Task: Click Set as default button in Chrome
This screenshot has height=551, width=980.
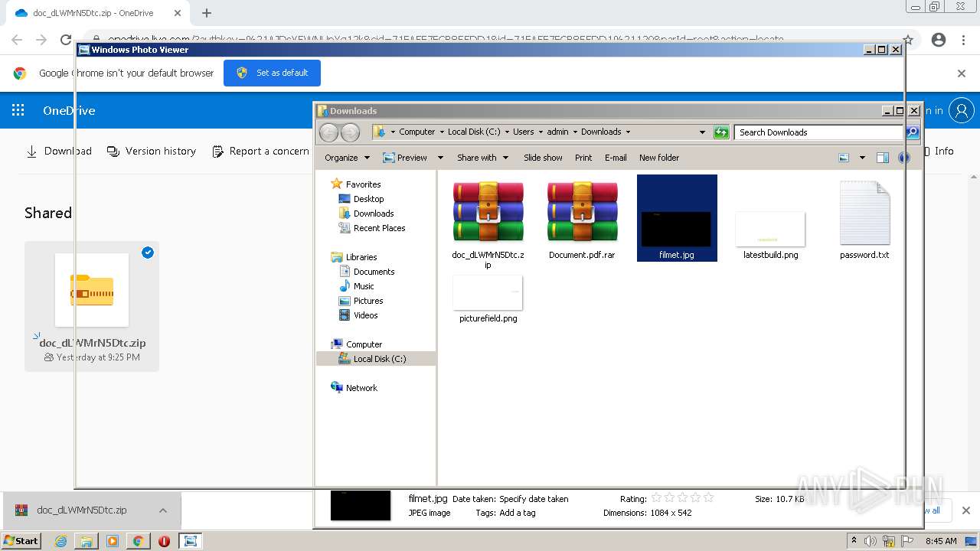Action: [272, 73]
